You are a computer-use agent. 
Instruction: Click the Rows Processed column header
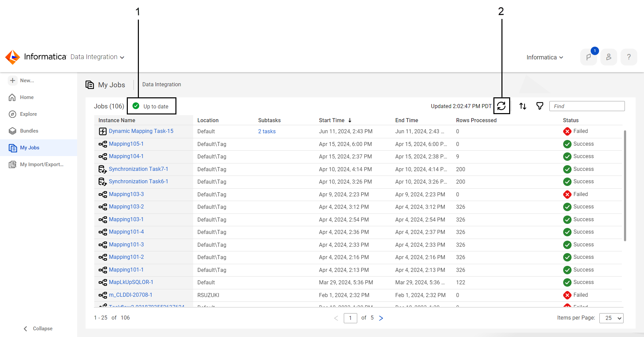click(476, 120)
